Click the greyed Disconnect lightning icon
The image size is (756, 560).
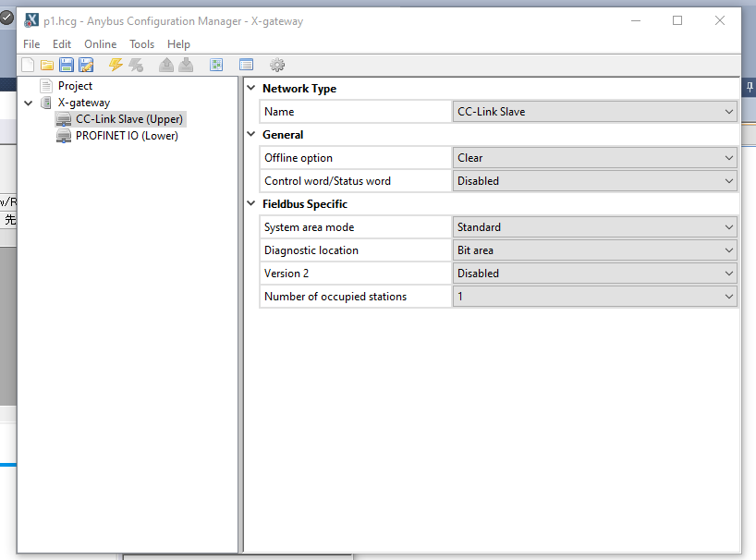[136, 65]
